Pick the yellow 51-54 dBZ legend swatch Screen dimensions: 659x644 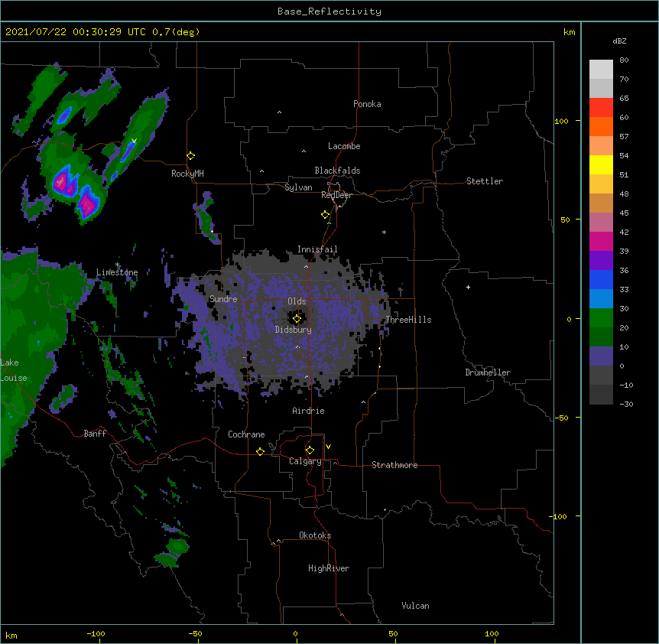(601, 164)
